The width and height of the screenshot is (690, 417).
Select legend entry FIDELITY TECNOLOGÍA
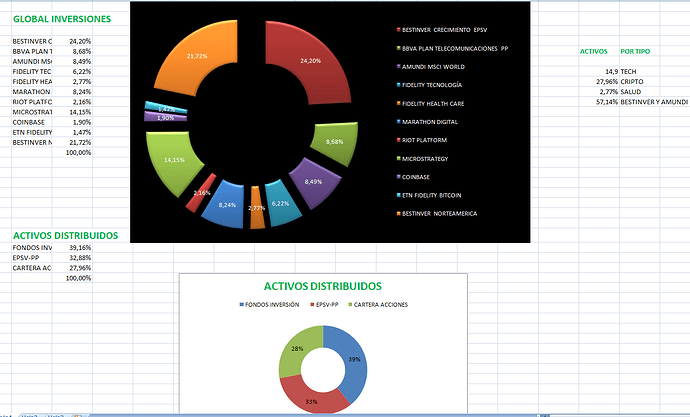(x=429, y=85)
